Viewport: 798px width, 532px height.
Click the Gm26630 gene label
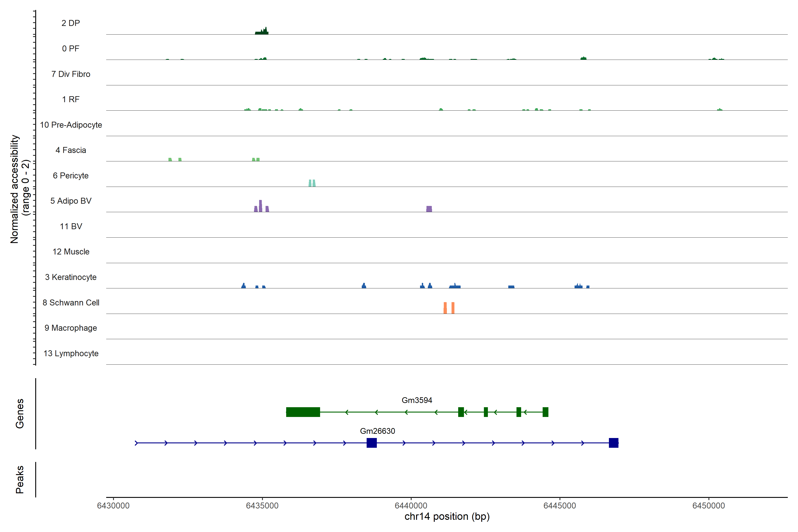tap(377, 431)
